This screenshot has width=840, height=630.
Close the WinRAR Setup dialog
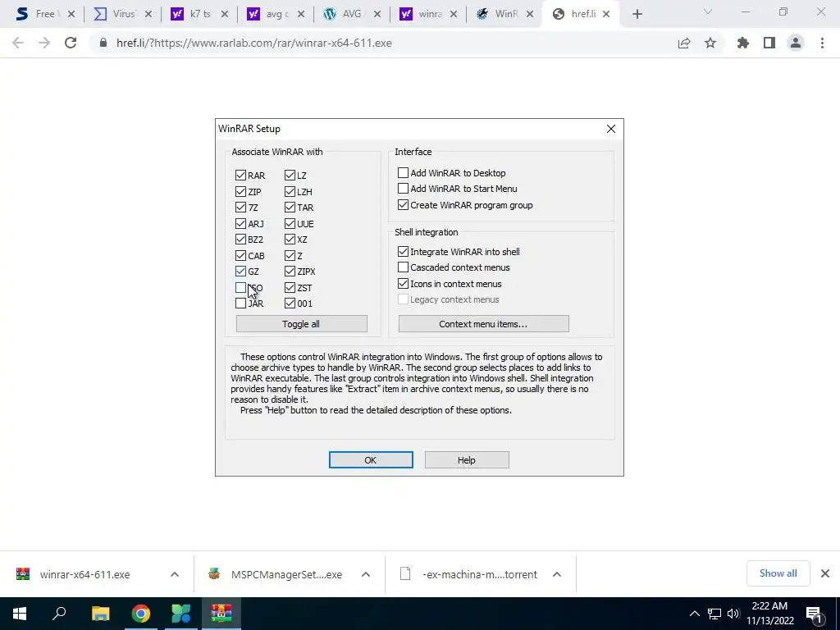tap(610, 129)
